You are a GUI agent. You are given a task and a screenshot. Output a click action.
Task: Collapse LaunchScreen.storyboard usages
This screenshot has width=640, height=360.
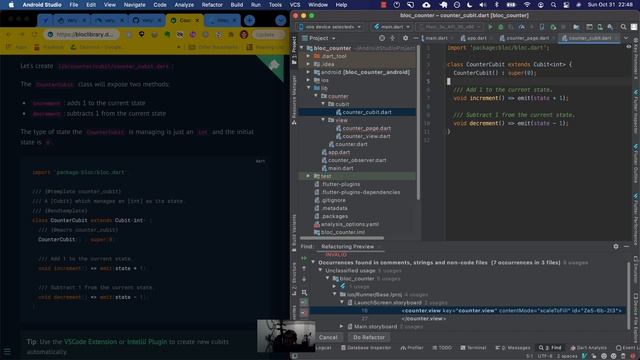342,302
